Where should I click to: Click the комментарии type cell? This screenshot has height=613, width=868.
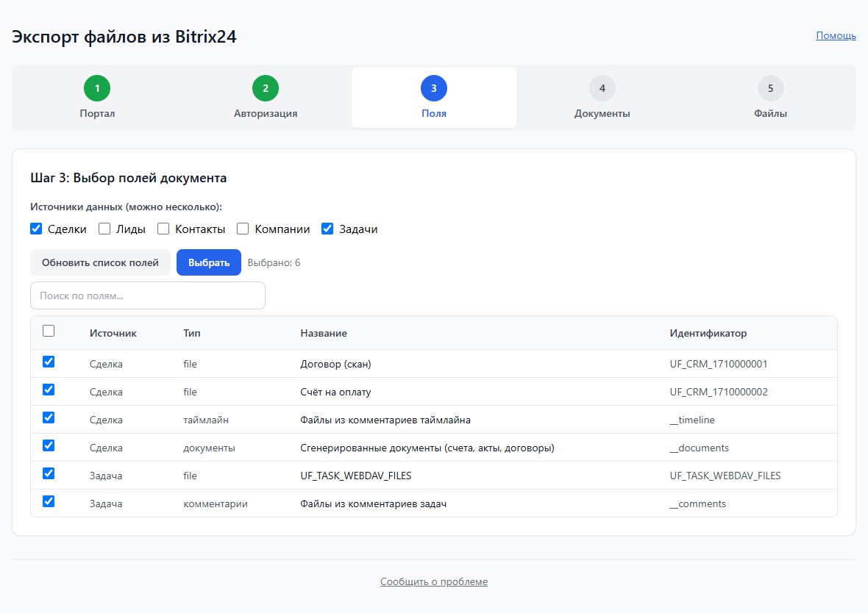216,503
